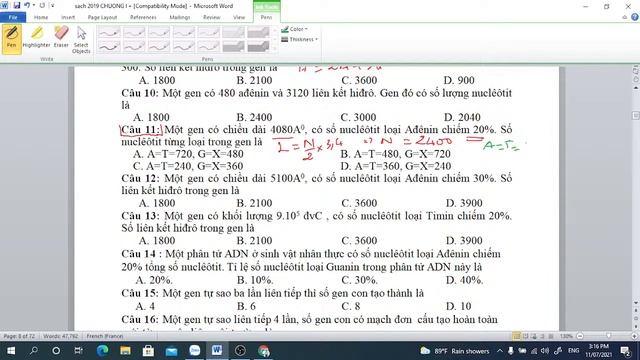Choose the second pen style in top row

pos(134,33)
